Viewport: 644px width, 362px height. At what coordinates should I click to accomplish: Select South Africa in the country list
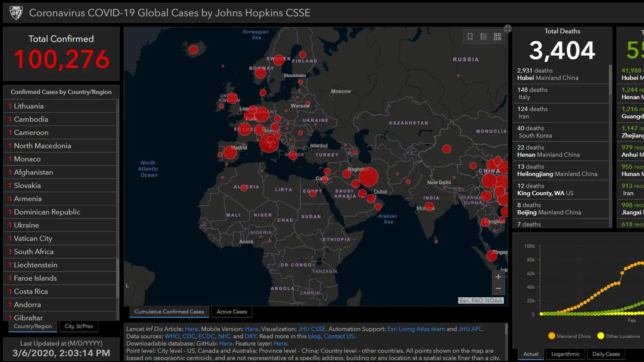coord(60,252)
